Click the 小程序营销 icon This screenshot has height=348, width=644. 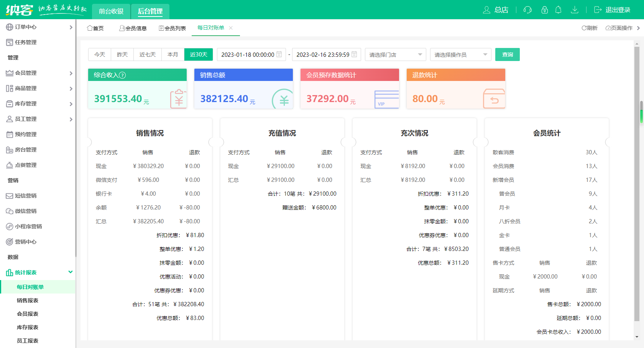[x=10, y=226]
